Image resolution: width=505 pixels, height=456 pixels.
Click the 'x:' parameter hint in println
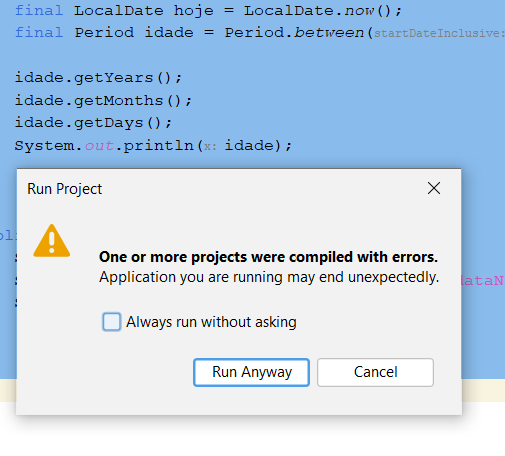[210, 147]
